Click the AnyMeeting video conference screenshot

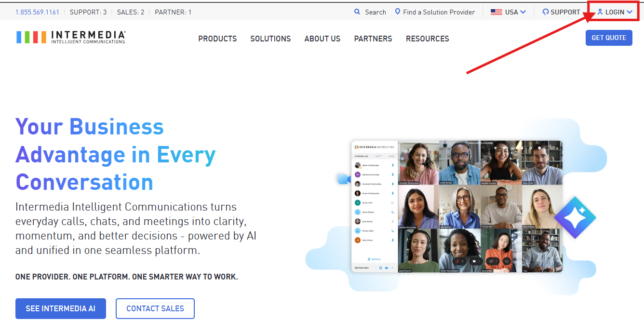[x=457, y=206]
